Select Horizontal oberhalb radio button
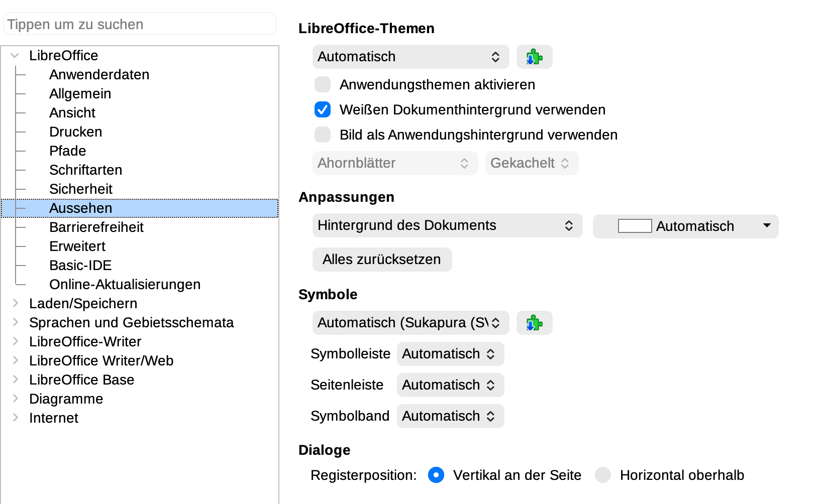Image resolution: width=819 pixels, height=504 pixels. pyautogui.click(x=603, y=475)
